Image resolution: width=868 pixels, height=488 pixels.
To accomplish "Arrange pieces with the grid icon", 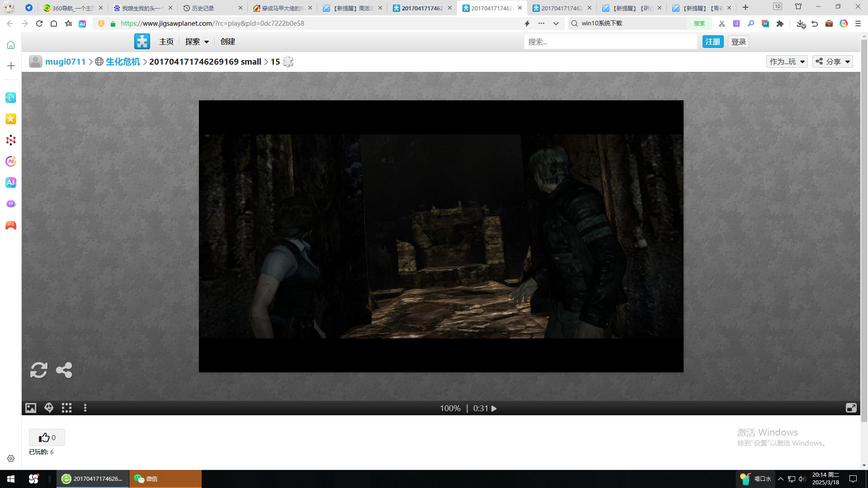I will click(x=67, y=408).
